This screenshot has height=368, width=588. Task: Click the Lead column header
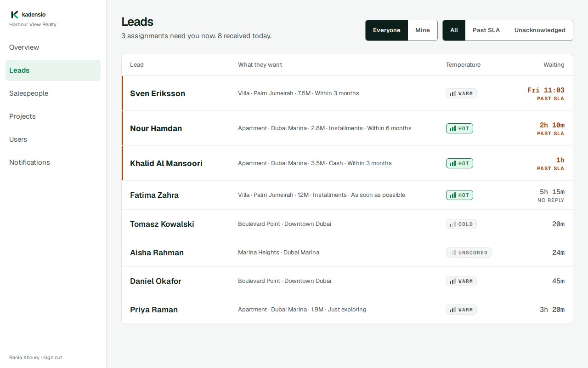[x=137, y=65]
